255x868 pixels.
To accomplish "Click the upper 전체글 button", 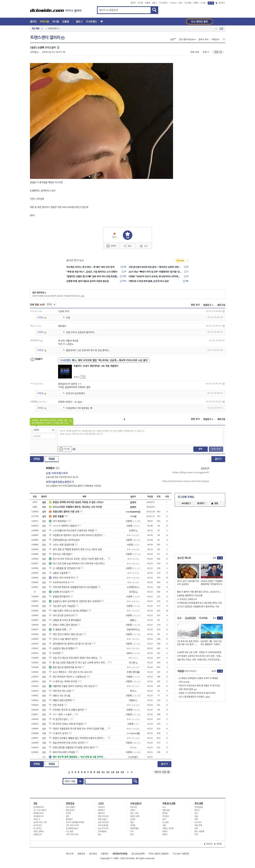I will point(37,459).
